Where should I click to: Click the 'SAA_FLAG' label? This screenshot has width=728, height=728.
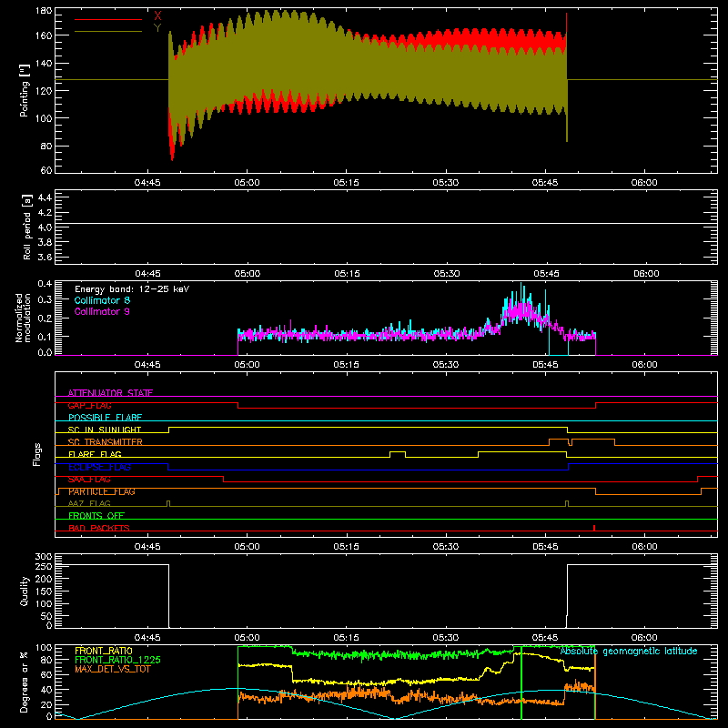coord(89,480)
